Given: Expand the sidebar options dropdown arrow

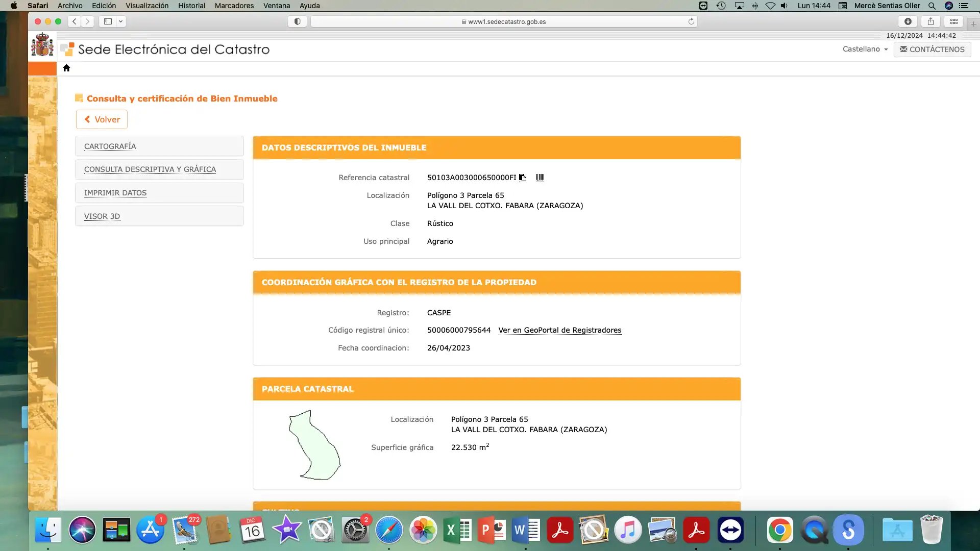Looking at the screenshot, I should coord(121,21).
